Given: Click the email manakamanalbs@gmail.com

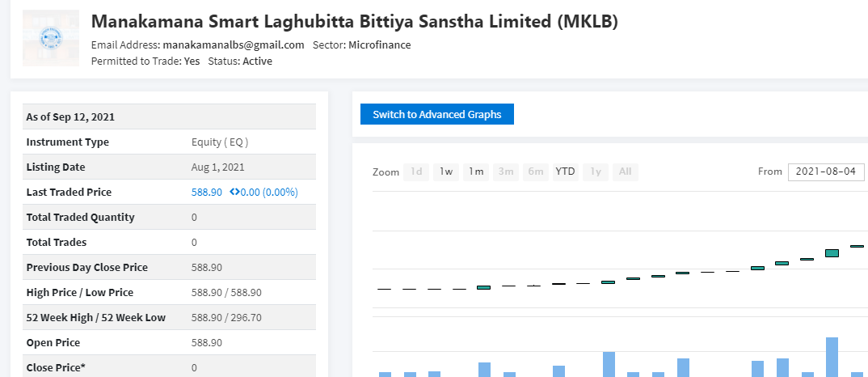Looking at the screenshot, I should click(x=234, y=45).
